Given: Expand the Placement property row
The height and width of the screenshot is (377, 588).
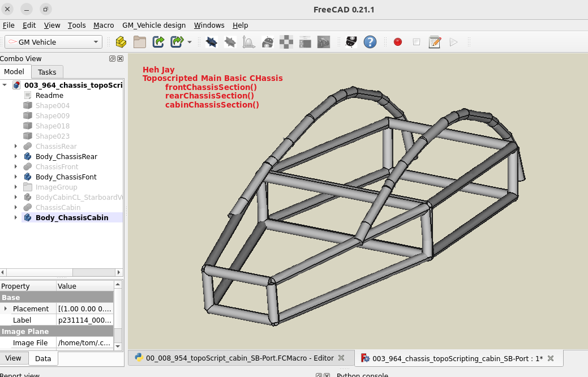Looking at the screenshot, I should pos(6,309).
